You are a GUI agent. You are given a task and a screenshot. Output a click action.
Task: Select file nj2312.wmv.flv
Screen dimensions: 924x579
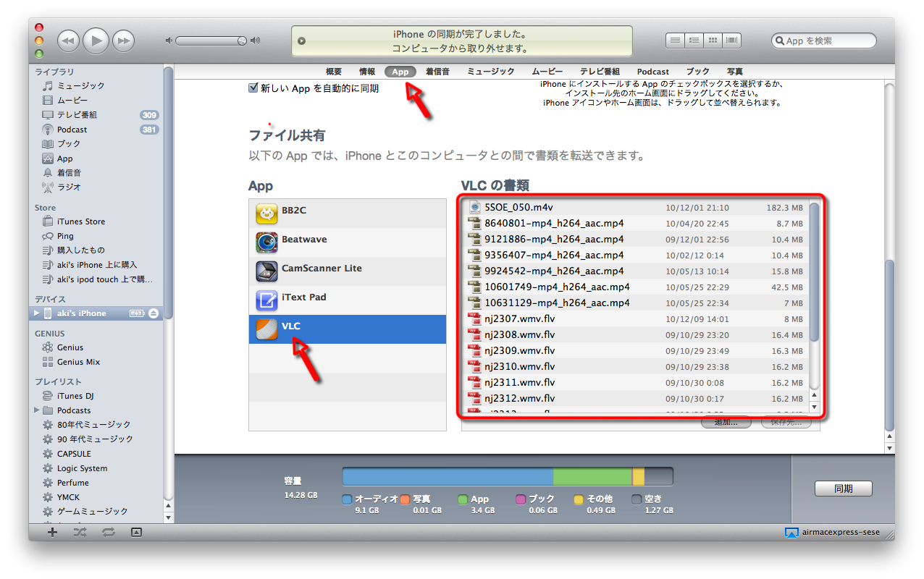(636, 399)
